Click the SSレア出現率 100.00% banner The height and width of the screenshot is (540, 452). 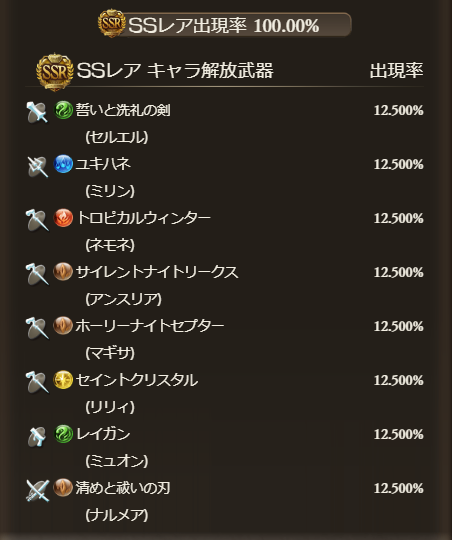pyautogui.click(x=225, y=24)
